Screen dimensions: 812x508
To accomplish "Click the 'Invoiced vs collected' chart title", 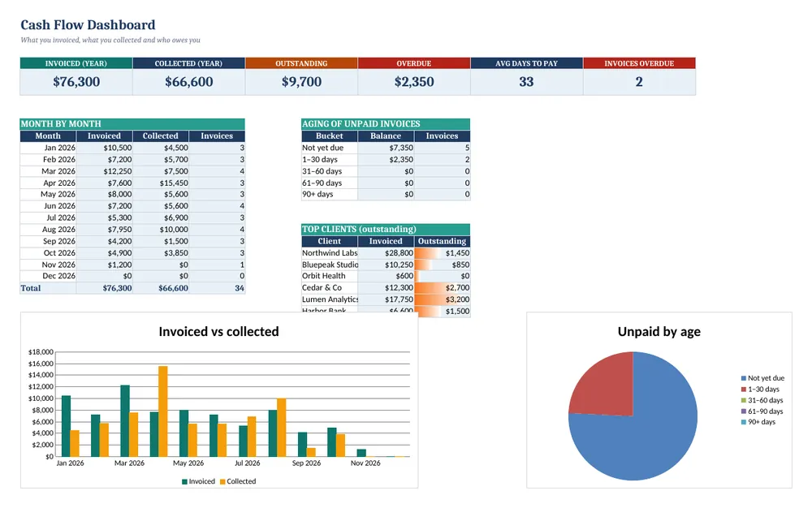I will coord(218,332).
